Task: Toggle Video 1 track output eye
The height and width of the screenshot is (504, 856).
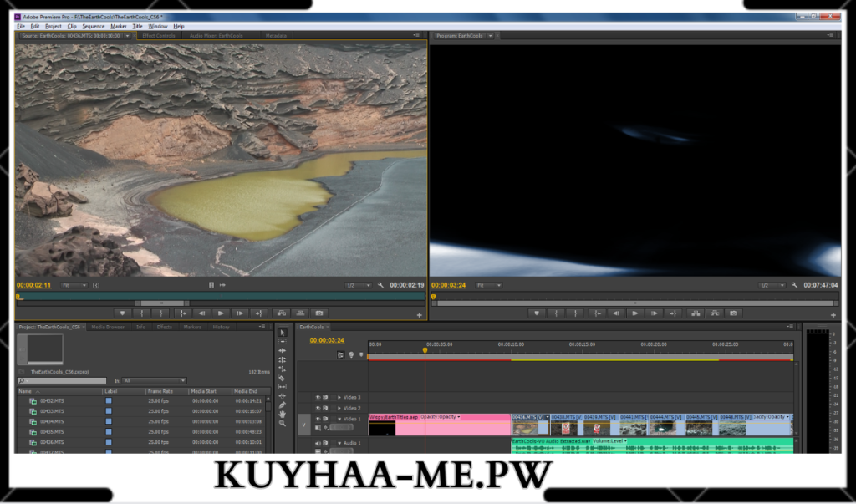Action: pyautogui.click(x=318, y=419)
